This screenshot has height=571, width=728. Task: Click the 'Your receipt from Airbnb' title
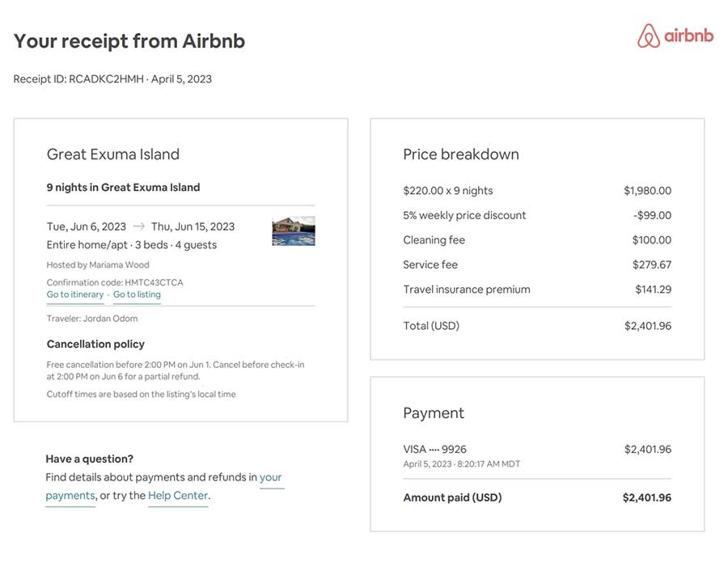coord(129,41)
